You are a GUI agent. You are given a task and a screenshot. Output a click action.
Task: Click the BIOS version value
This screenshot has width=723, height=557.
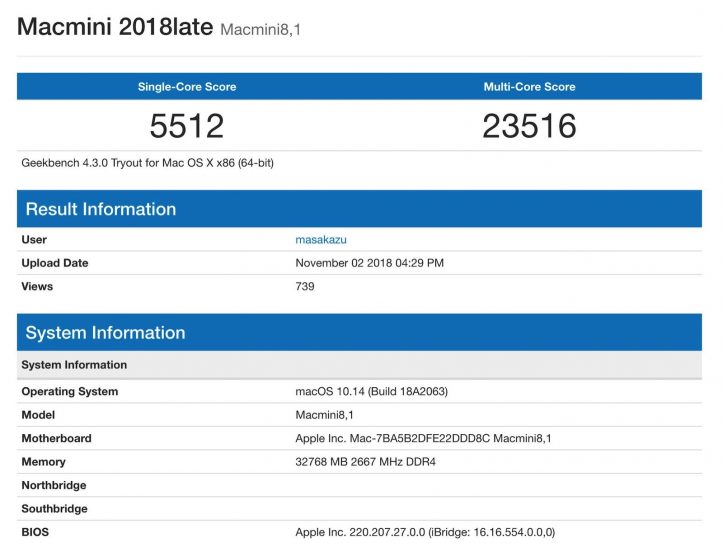[425, 532]
